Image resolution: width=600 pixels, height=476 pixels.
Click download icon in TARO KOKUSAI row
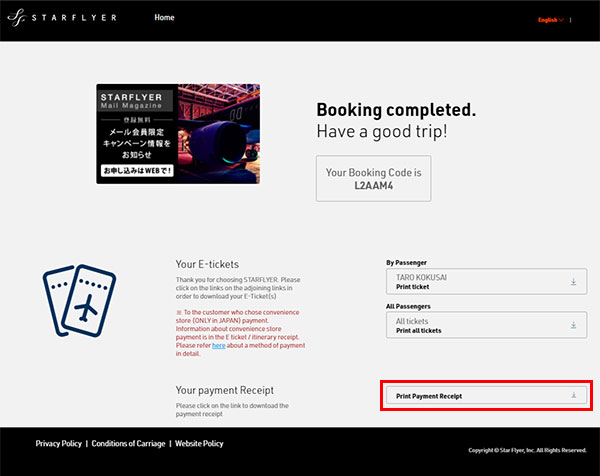tap(573, 283)
